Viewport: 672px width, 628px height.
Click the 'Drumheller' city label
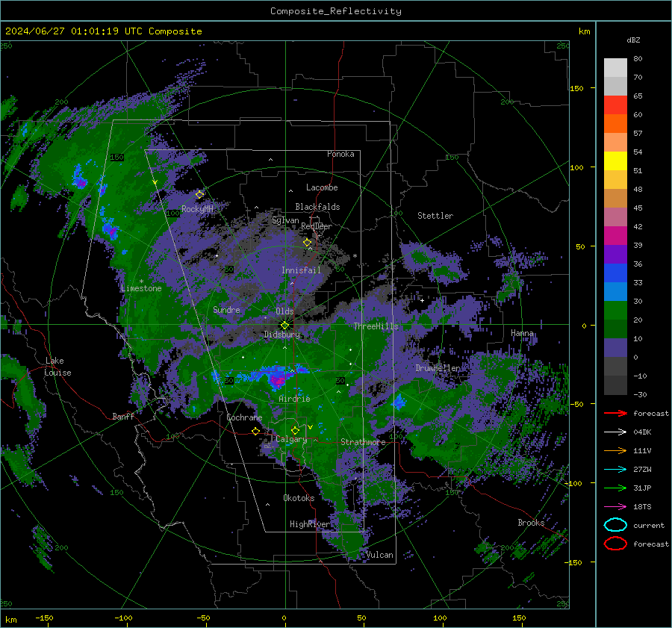[438, 368]
